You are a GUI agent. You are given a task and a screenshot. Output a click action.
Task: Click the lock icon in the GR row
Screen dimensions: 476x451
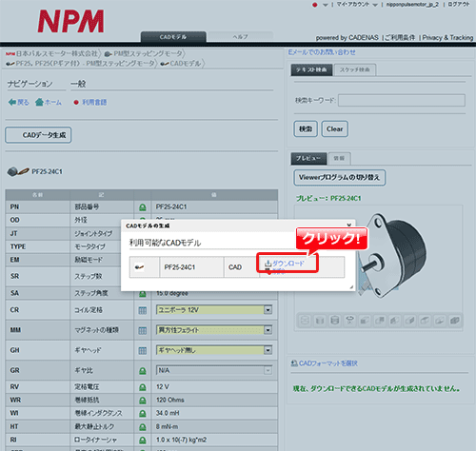click(143, 370)
